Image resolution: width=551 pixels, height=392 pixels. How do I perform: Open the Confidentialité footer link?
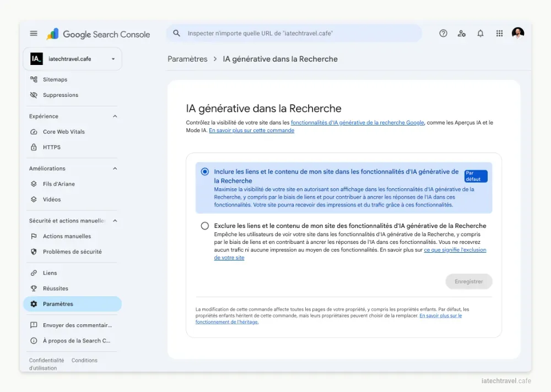click(x=46, y=361)
